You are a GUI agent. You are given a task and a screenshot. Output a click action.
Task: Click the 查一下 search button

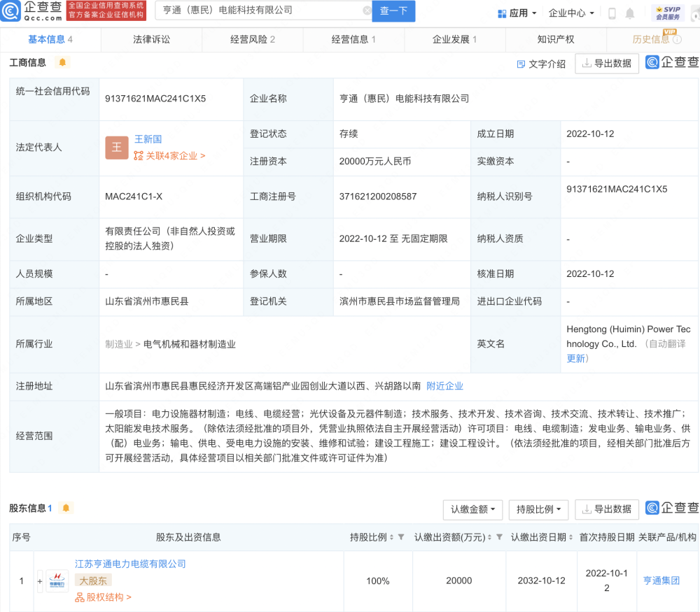[x=393, y=10]
